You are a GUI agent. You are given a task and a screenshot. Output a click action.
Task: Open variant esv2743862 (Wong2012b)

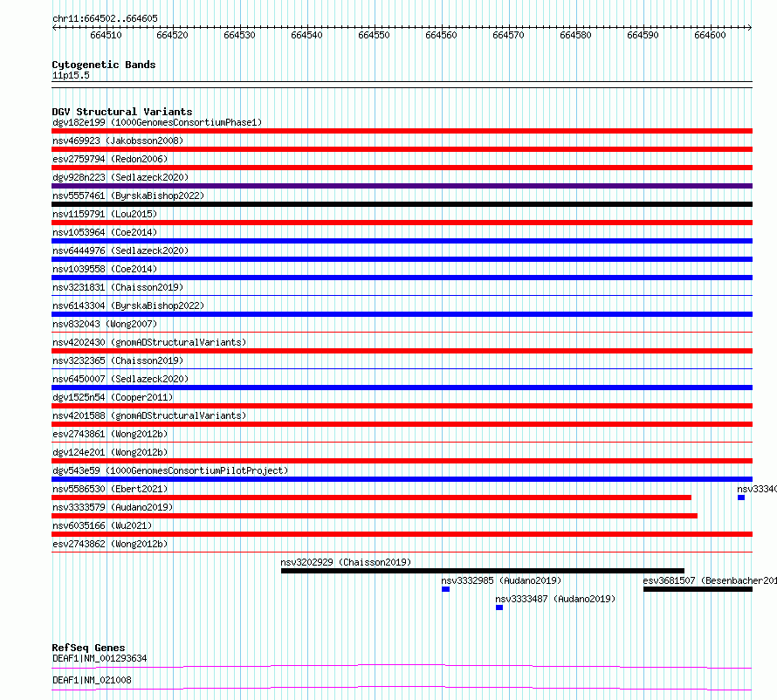point(110,544)
